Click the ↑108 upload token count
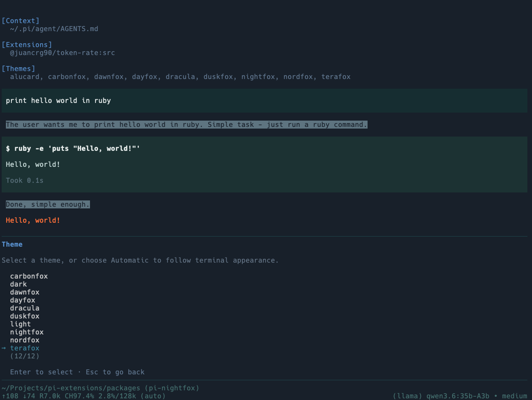532x400 pixels. point(10,396)
